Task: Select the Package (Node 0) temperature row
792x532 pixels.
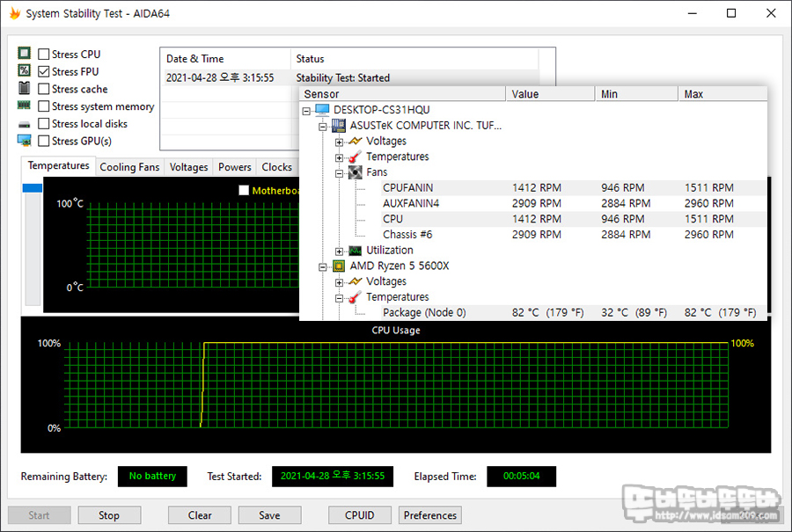Action: tap(574, 312)
